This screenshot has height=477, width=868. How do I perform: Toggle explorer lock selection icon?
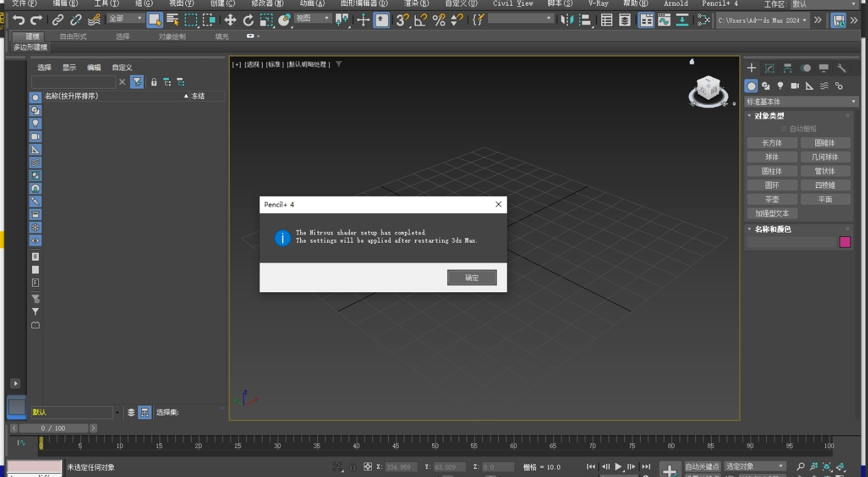pyautogui.click(x=154, y=82)
